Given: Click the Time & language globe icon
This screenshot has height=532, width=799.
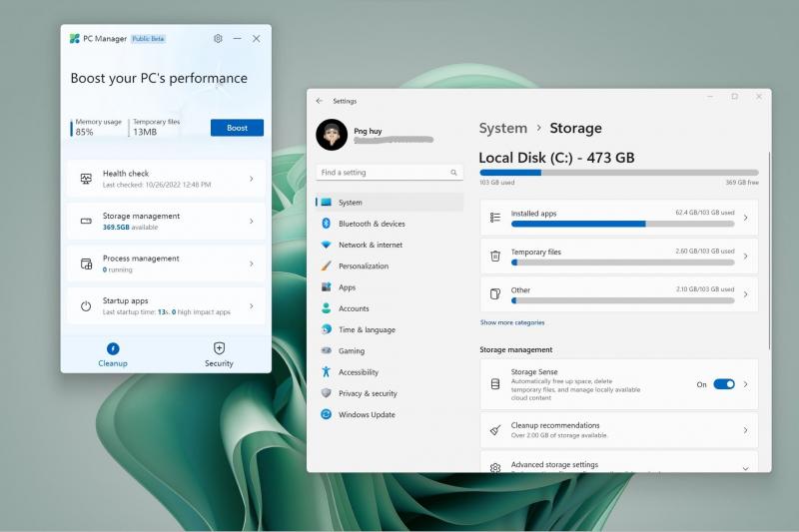Looking at the screenshot, I should tap(327, 329).
